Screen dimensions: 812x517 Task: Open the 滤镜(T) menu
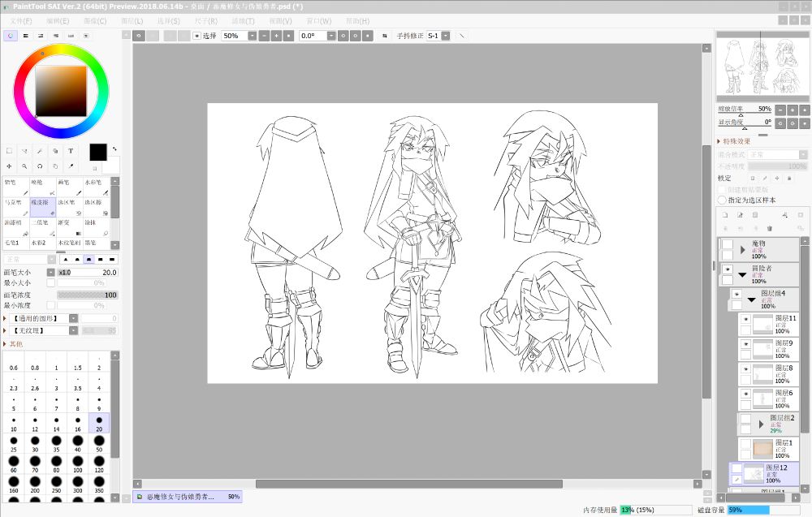[x=244, y=20]
